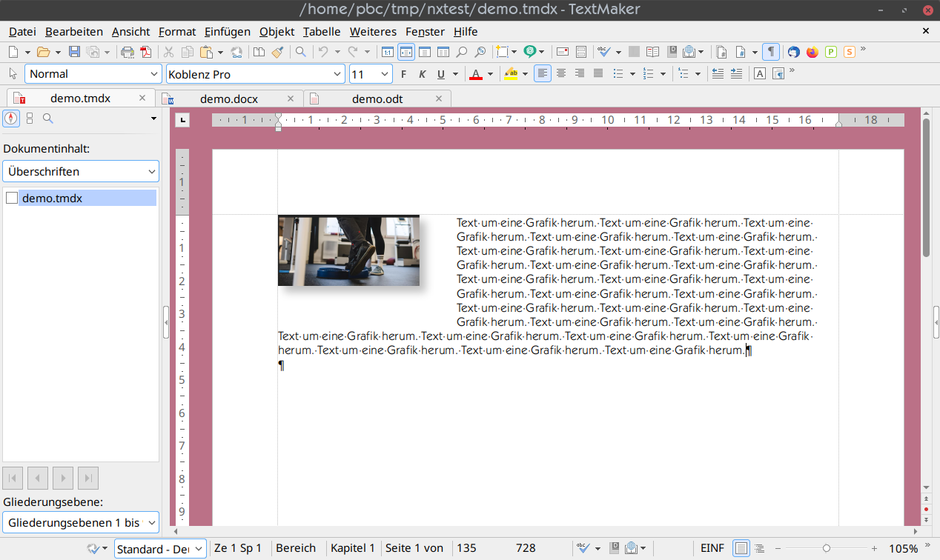Launch Firefox from the toolbar
Screen dimensions: 940x560
coord(812,52)
